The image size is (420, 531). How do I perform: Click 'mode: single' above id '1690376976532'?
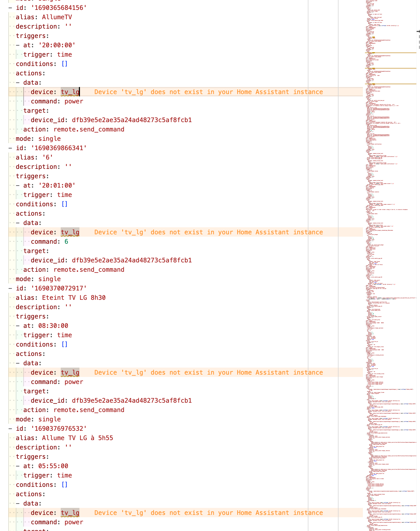[x=38, y=419]
